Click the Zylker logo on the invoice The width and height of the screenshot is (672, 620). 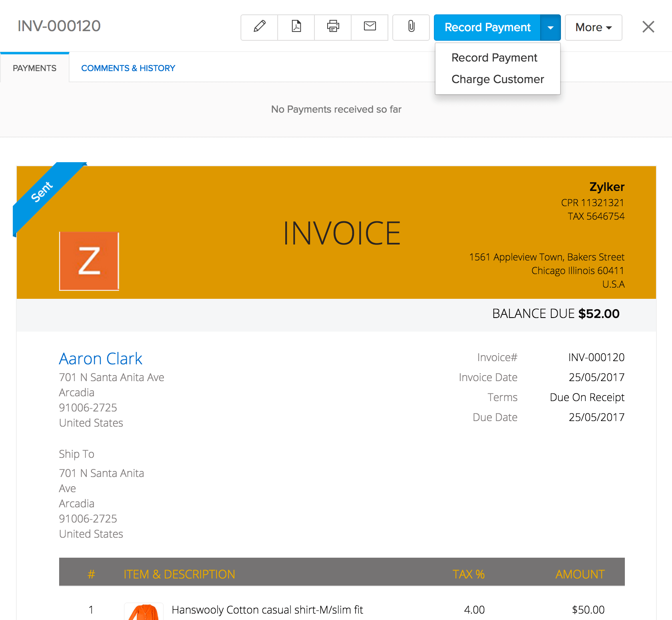pyautogui.click(x=89, y=260)
